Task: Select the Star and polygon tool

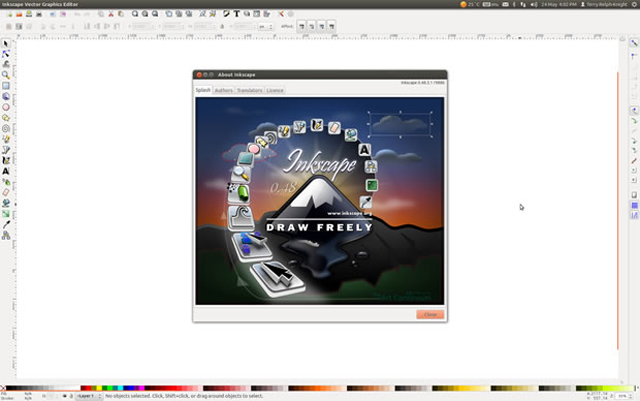Action: coord(6,118)
